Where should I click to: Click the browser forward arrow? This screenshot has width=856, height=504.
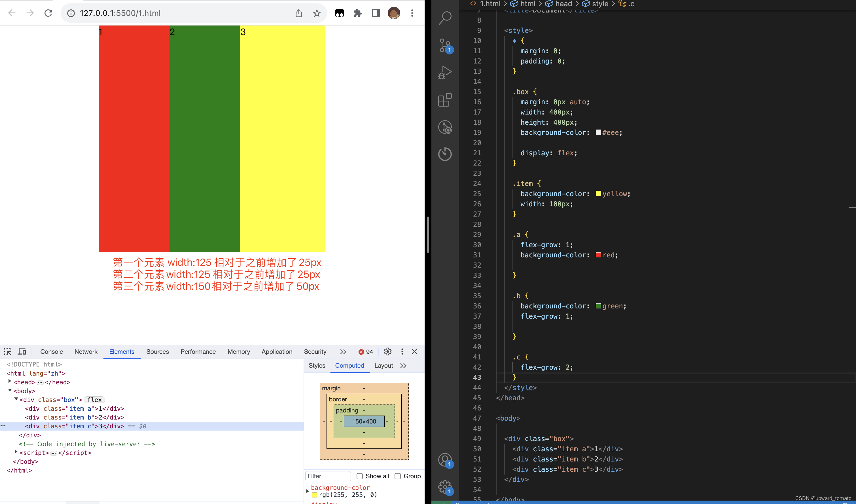[30, 13]
